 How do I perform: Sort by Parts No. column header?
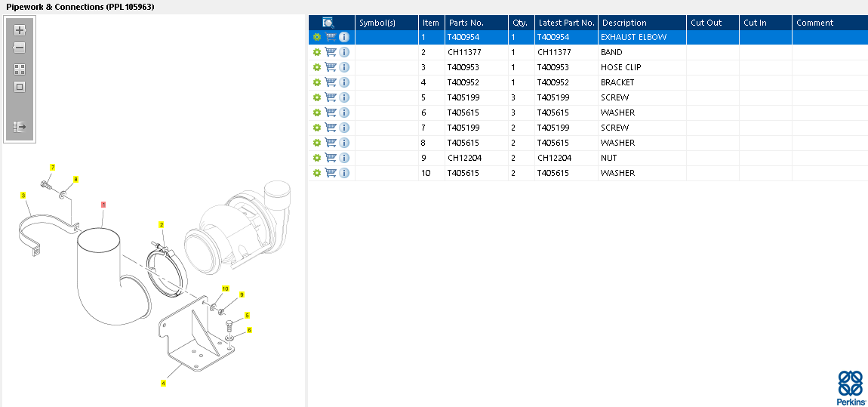[x=476, y=23]
